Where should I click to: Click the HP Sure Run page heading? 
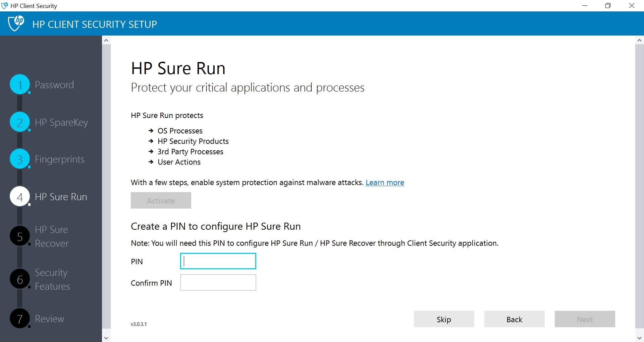(178, 68)
